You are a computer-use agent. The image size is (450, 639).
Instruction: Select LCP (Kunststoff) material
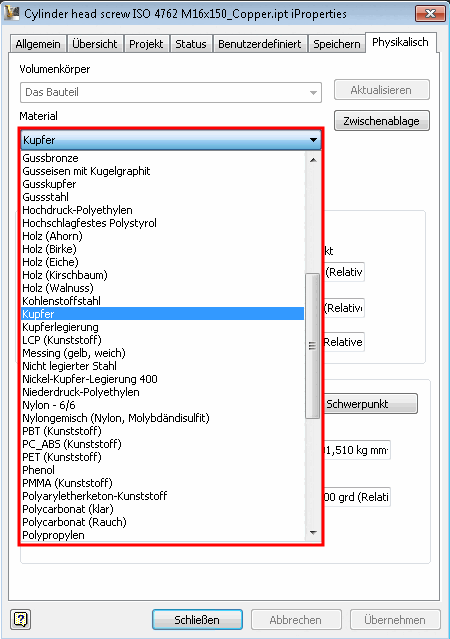[163, 340]
